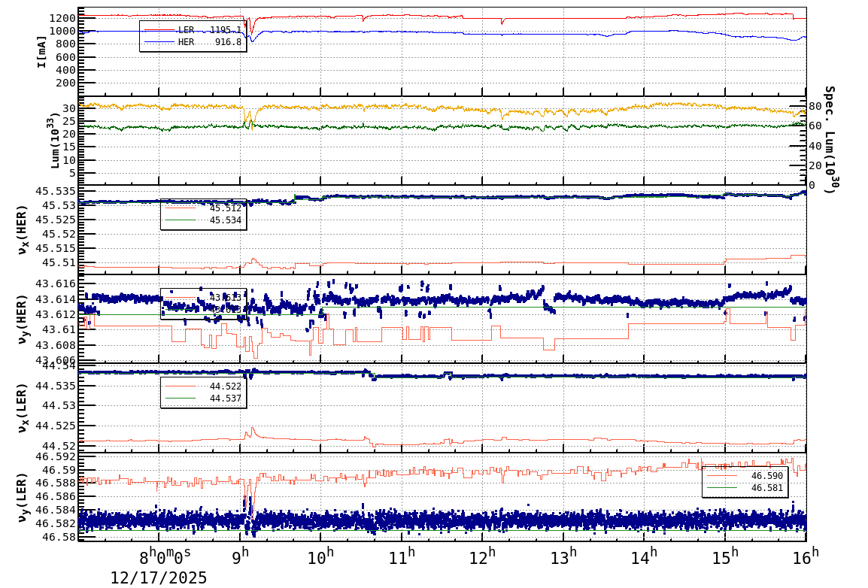Click the 16h time axis label
Screen dimensions: 868x588
click(806, 556)
